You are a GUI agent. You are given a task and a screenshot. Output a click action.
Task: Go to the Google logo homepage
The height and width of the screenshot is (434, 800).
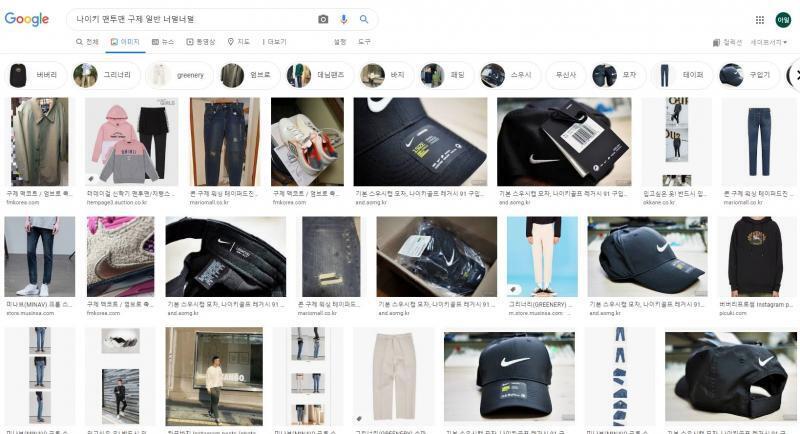[x=27, y=19]
